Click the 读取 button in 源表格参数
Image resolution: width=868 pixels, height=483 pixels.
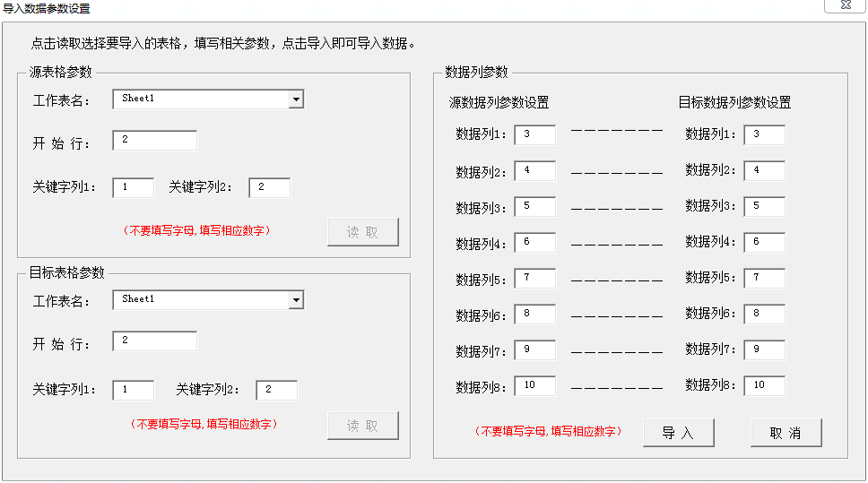[362, 232]
